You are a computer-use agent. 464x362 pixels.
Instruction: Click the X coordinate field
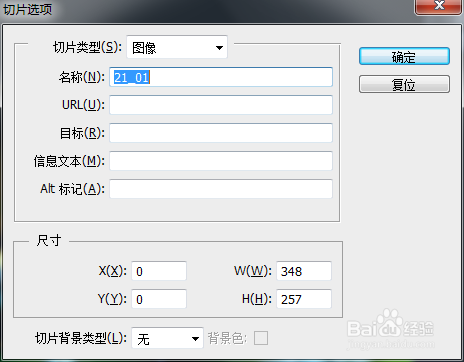click(x=159, y=271)
